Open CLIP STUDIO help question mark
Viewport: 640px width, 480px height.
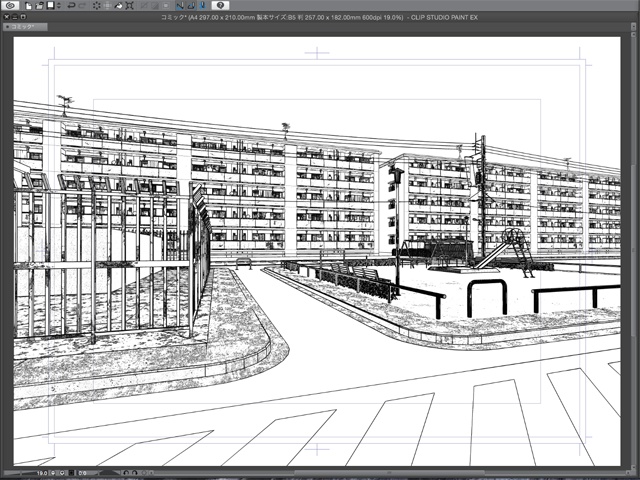220,5
